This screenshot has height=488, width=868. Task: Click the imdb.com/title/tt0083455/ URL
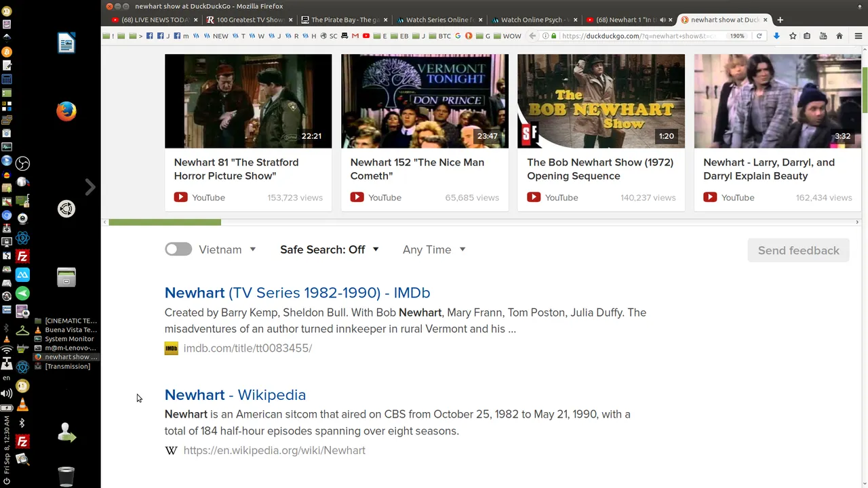coord(248,348)
